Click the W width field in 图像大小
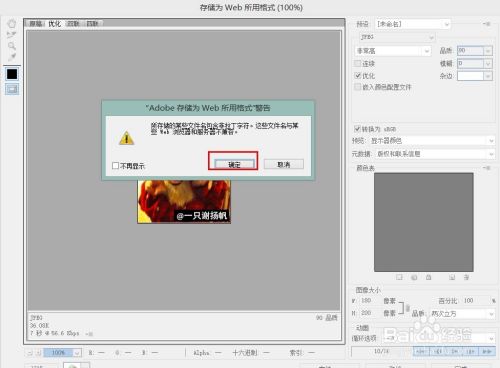 (x=369, y=301)
